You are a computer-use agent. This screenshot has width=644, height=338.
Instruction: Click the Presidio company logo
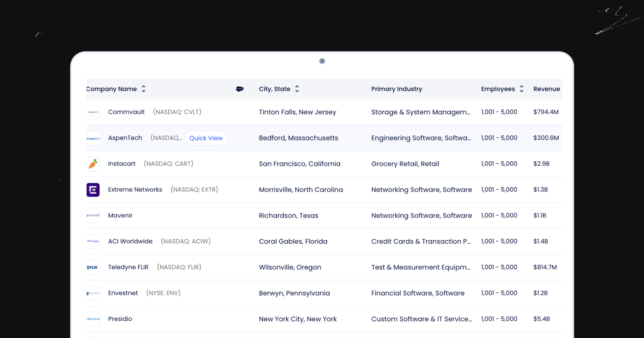pyautogui.click(x=93, y=319)
